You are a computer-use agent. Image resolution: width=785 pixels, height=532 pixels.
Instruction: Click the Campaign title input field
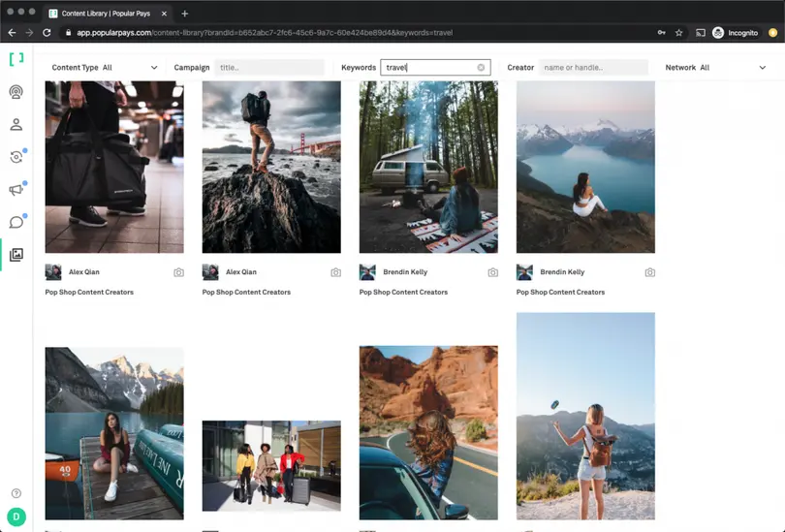(x=269, y=68)
